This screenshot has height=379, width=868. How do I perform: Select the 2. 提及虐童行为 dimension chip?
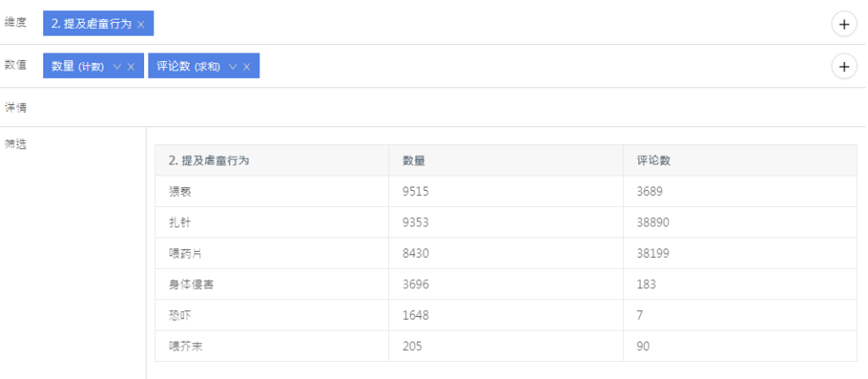pyautogui.click(x=91, y=25)
